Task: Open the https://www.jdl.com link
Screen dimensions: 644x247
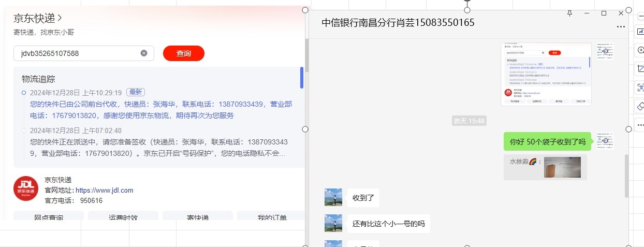Action: pos(104,191)
